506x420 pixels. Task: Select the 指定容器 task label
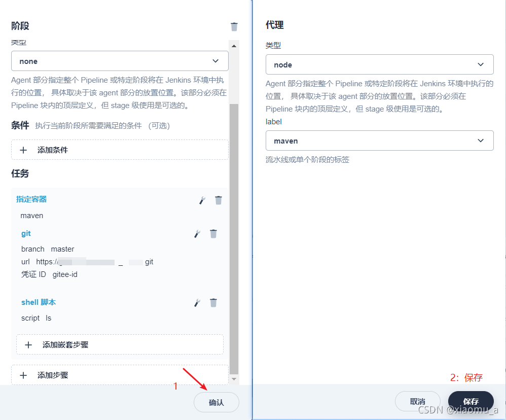31,199
